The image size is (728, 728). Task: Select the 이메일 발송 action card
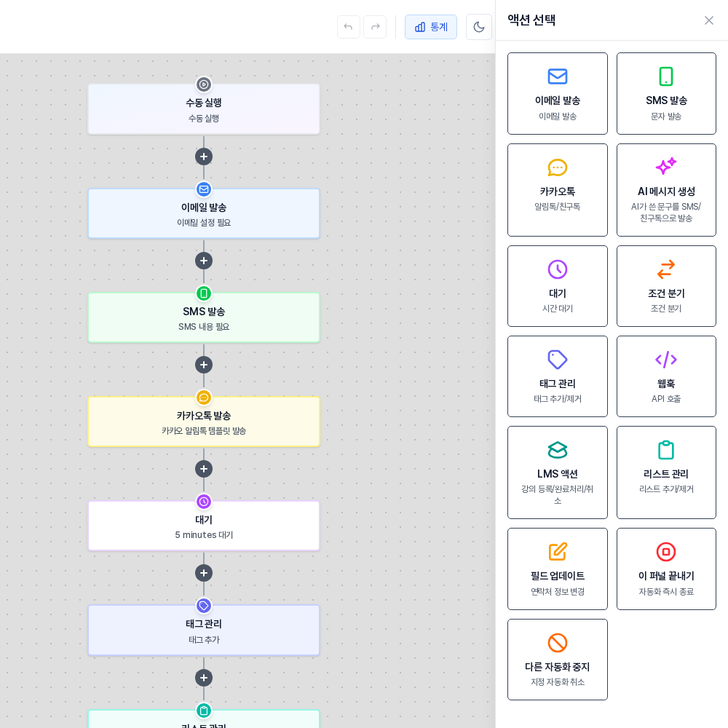[x=557, y=94]
